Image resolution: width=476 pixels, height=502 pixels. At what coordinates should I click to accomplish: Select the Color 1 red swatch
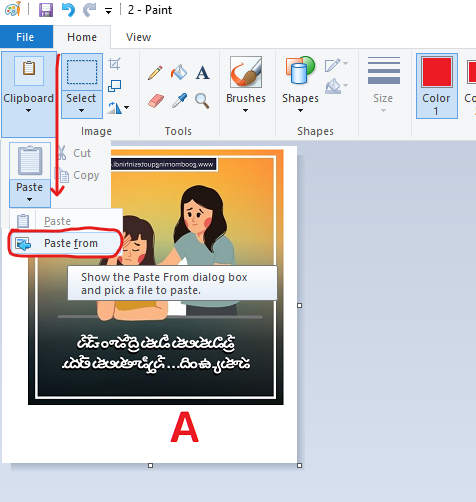[437, 72]
